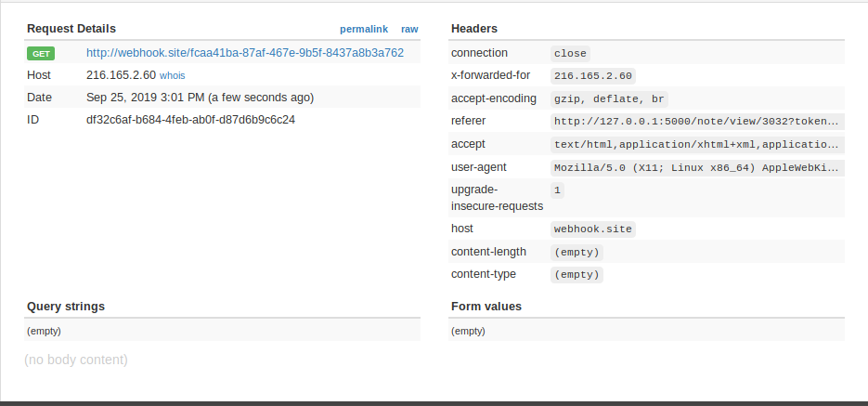Open the webhook.site request URL
The image size is (868, 406).
(x=245, y=53)
